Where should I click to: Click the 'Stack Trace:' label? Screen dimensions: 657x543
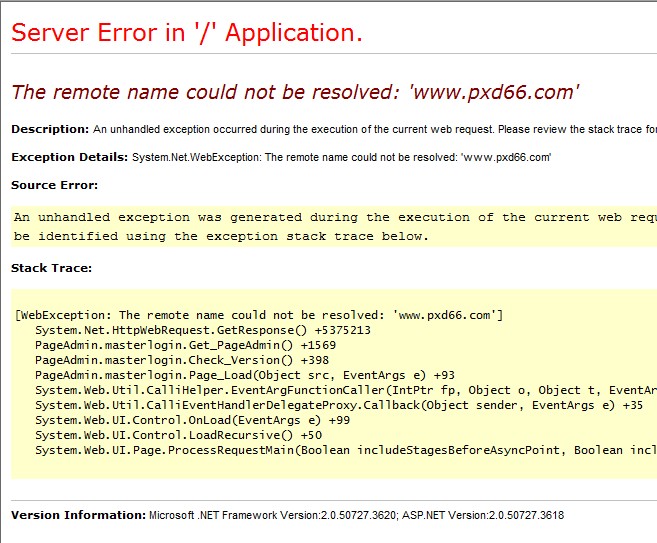(51, 268)
